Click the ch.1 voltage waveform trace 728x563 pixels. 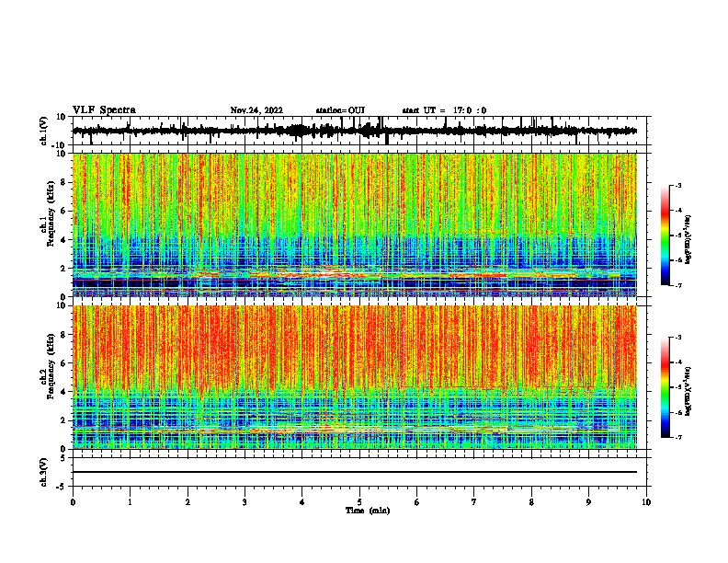click(355, 131)
